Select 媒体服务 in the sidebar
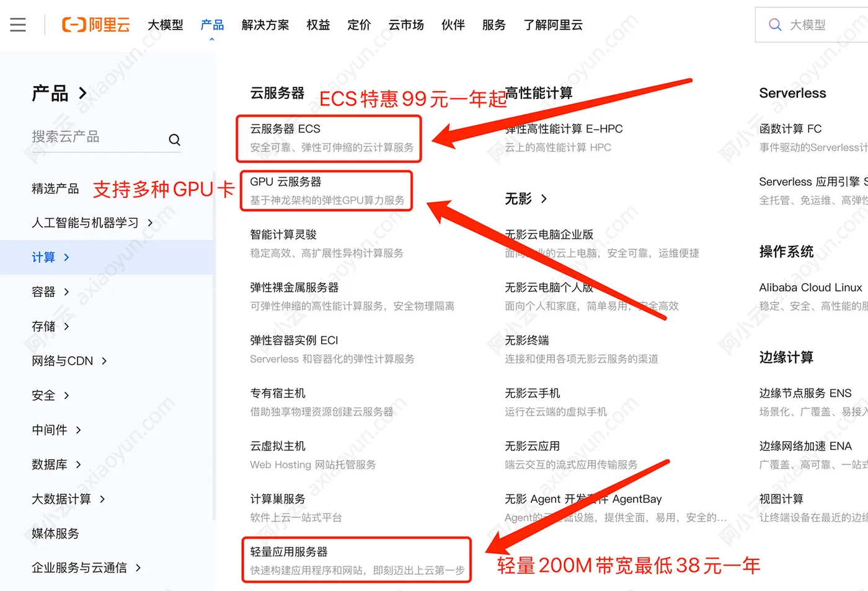Screen dimensions: 868x591 click(55, 533)
